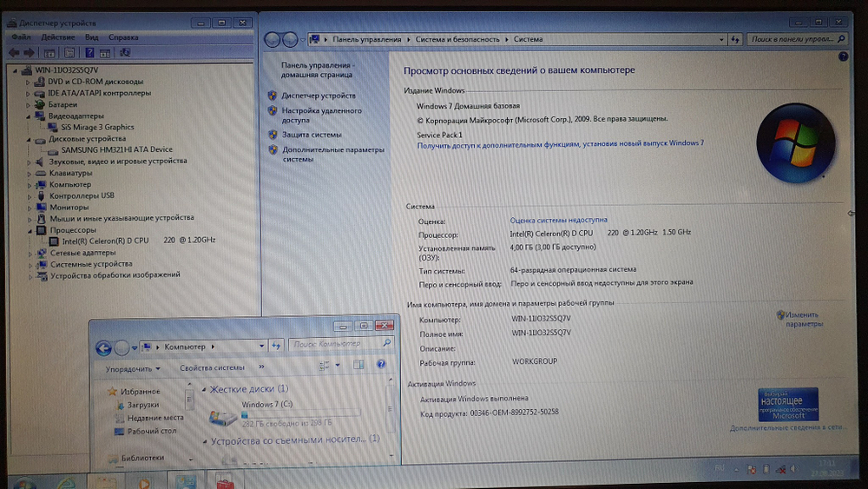Click Back button in System window
Viewport: 868px width, 489px height.
coord(272,39)
